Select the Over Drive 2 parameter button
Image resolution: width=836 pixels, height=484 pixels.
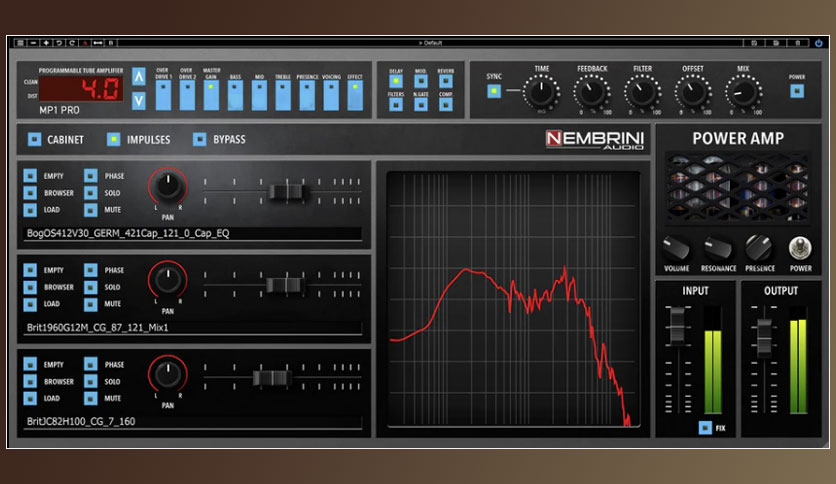[x=187, y=95]
